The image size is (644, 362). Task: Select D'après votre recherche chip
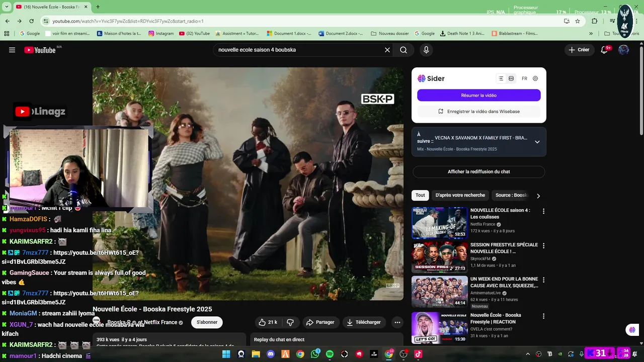pos(460,195)
